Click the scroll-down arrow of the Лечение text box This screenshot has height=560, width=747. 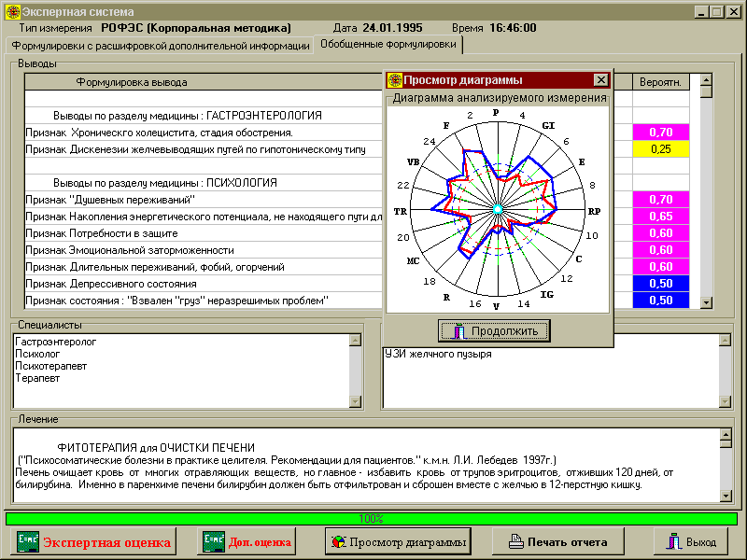(726, 496)
